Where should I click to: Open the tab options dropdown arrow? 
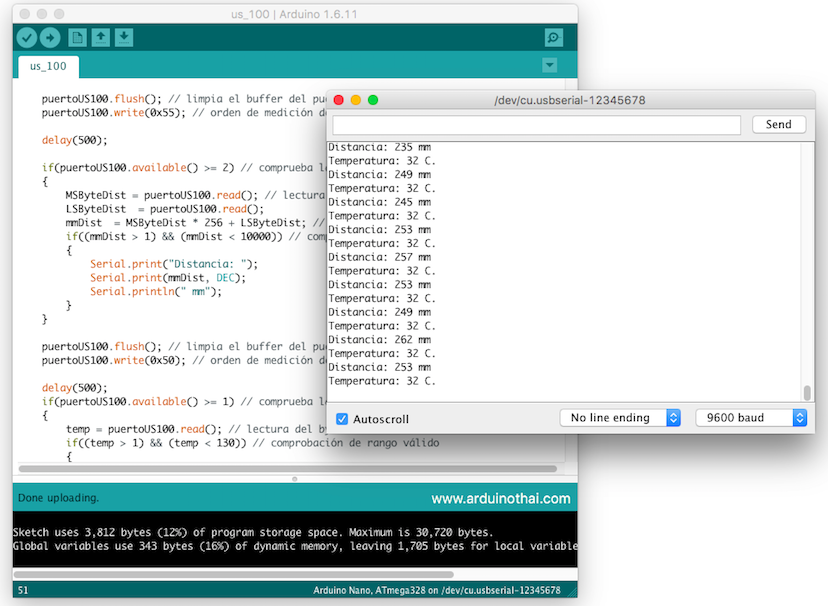pyautogui.click(x=549, y=65)
